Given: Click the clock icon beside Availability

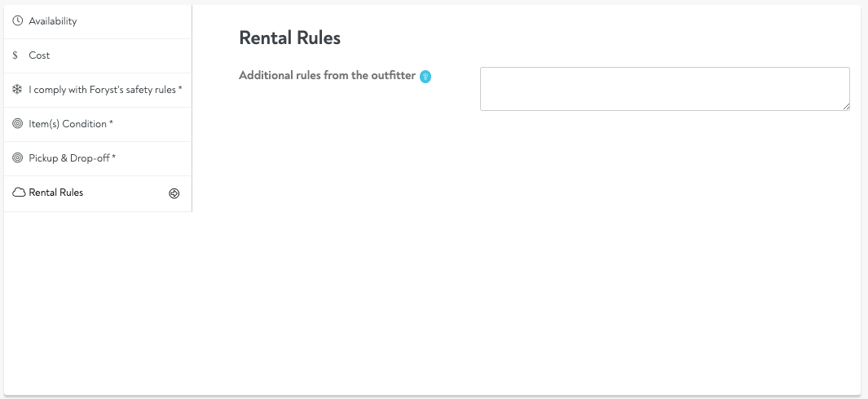Looking at the screenshot, I should click(x=18, y=21).
